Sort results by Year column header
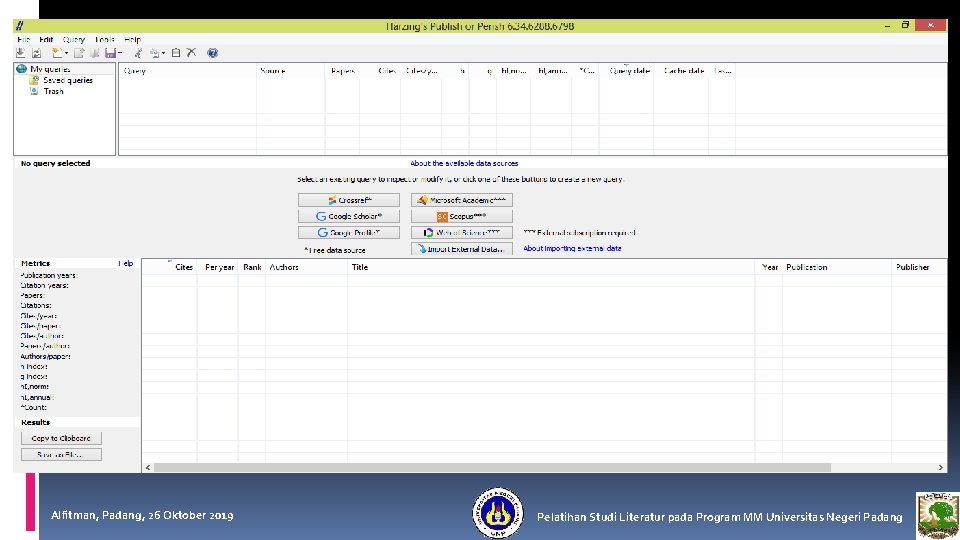The width and height of the screenshot is (960, 540). [769, 268]
